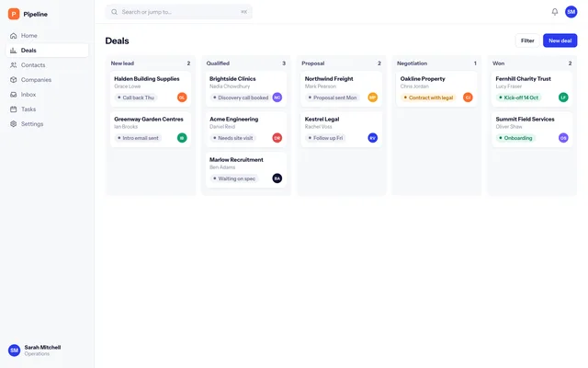Open the Fernhill Charity Trust deal title
The width and height of the screenshot is (588, 368).
click(x=523, y=79)
